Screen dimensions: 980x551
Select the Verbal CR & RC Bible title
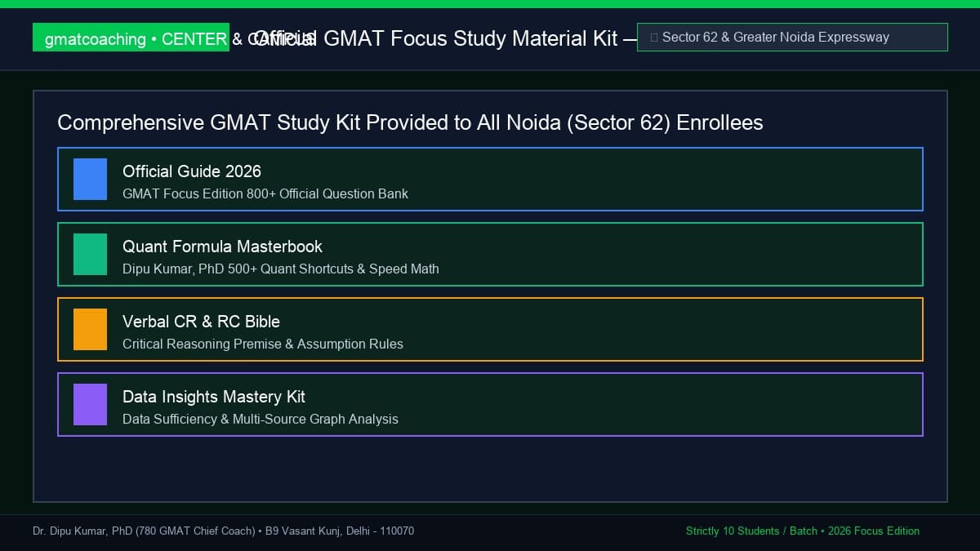(x=201, y=322)
